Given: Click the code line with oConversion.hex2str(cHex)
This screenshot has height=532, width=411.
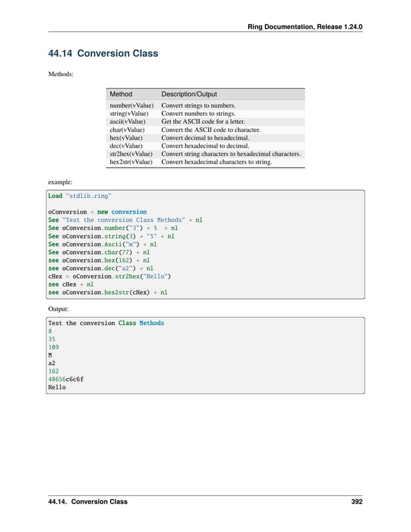Looking at the screenshot, I should coord(108,293).
